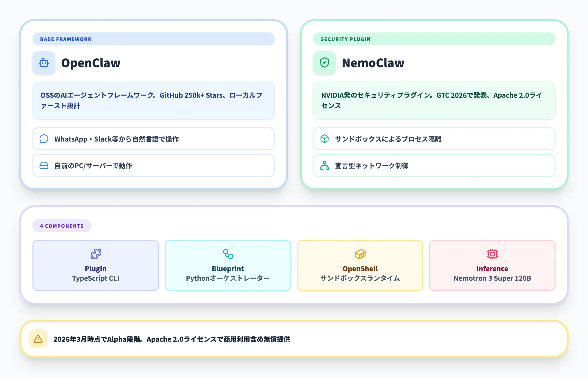The image size is (588, 377).
Task: Select the NemoClaw shield icon
Action: point(324,63)
